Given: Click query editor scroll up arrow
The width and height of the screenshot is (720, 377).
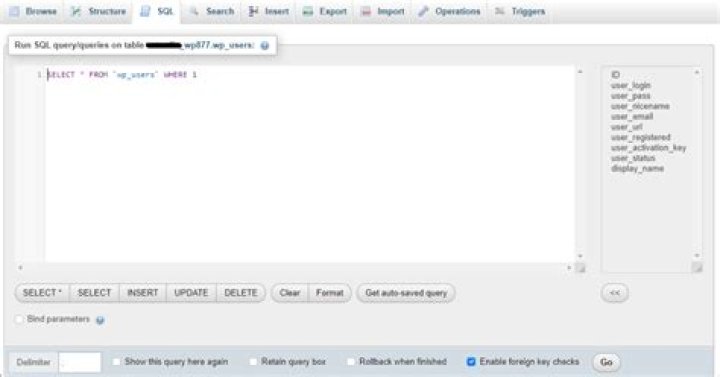Looking at the screenshot, I should click(580, 72).
